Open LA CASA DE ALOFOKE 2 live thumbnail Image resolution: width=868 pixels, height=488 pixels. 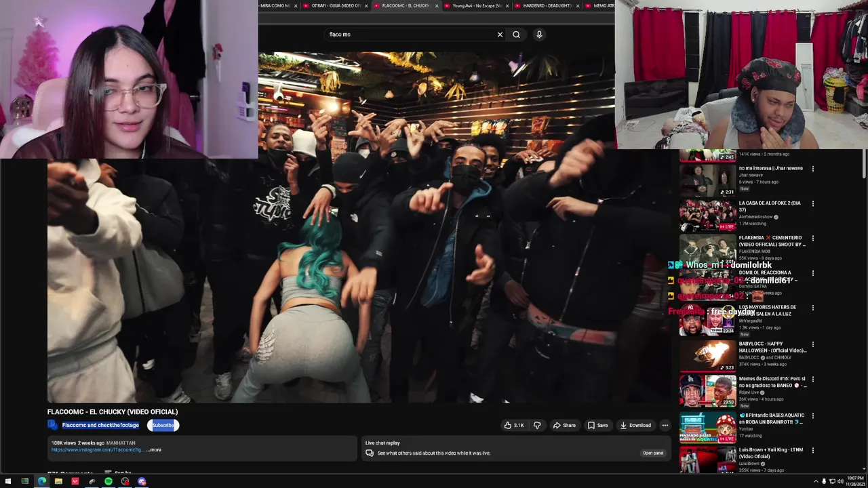[x=707, y=216]
